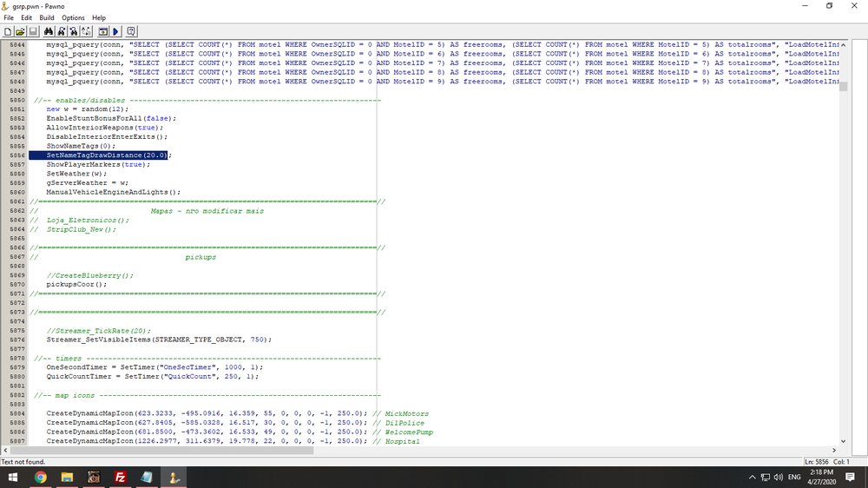Open the clock showing 2:18 PM

(821, 477)
